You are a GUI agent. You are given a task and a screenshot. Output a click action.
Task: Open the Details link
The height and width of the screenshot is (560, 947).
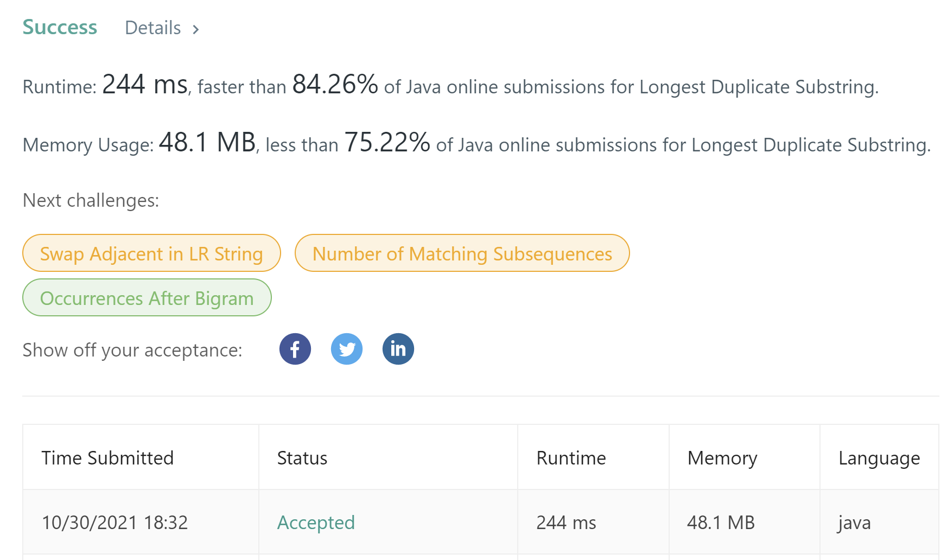click(x=153, y=28)
